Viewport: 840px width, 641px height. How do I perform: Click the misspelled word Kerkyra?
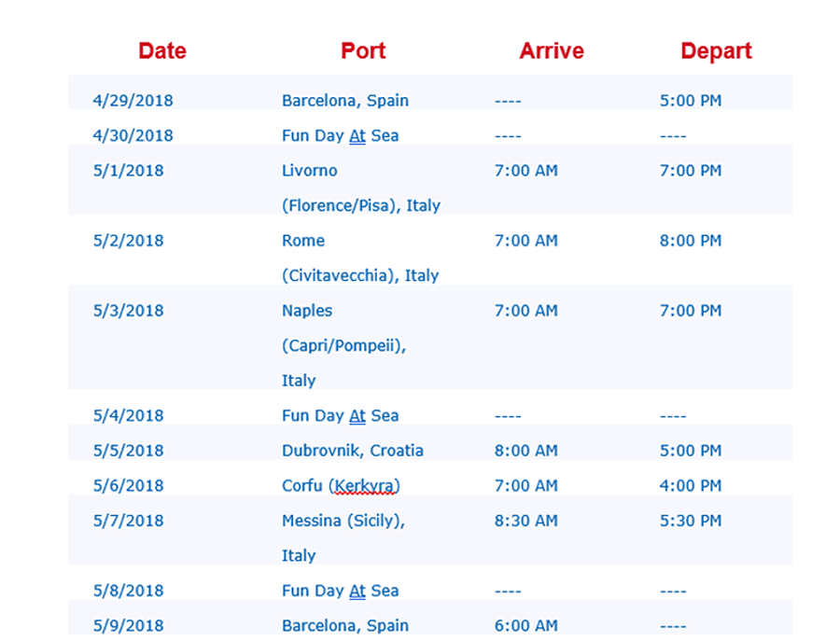pos(364,486)
